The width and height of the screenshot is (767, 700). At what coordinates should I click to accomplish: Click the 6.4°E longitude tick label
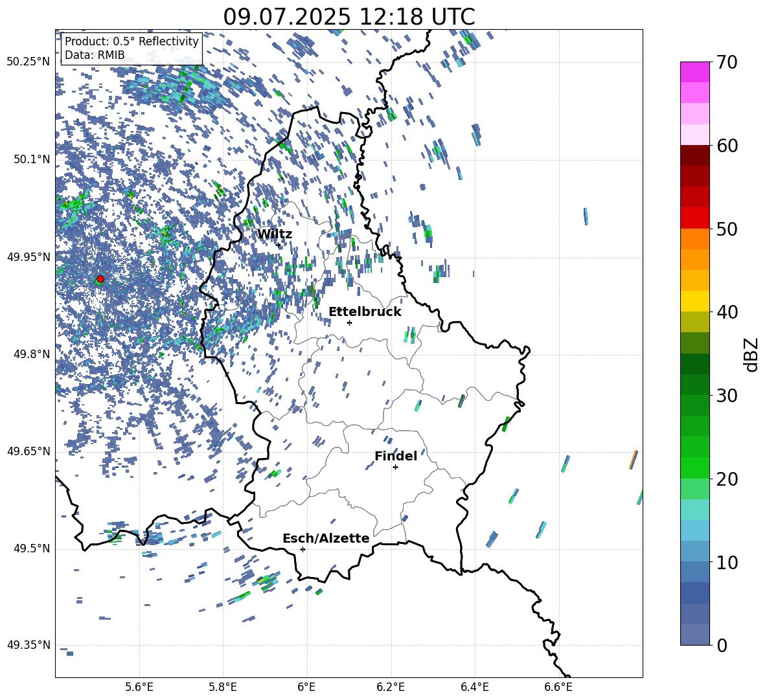click(x=474, y=688)
